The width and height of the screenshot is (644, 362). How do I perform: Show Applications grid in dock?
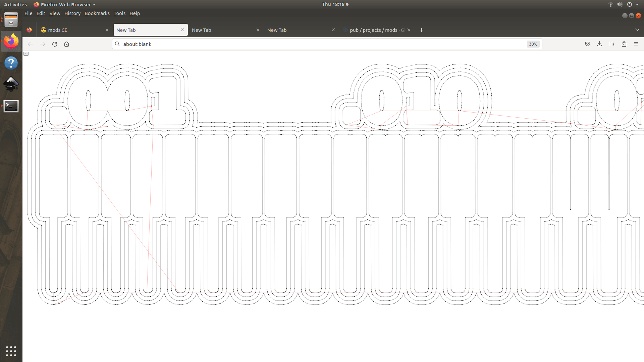(11, 351)
